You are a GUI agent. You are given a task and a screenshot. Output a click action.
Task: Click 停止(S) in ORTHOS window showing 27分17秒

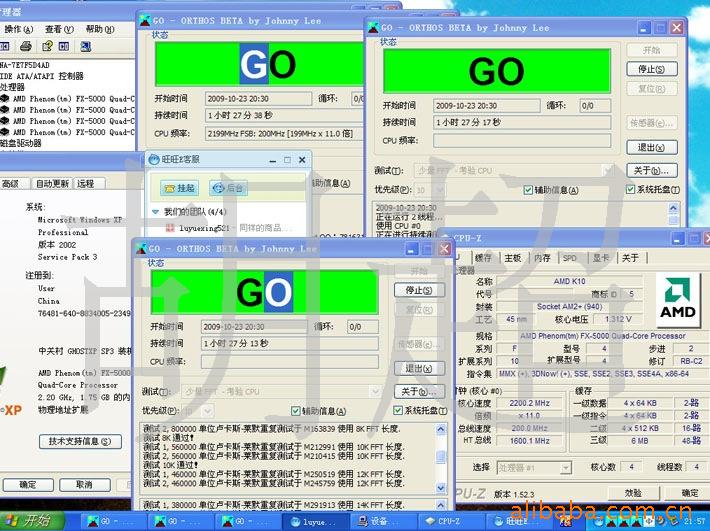pyautogui.click(x=652, y=69)
